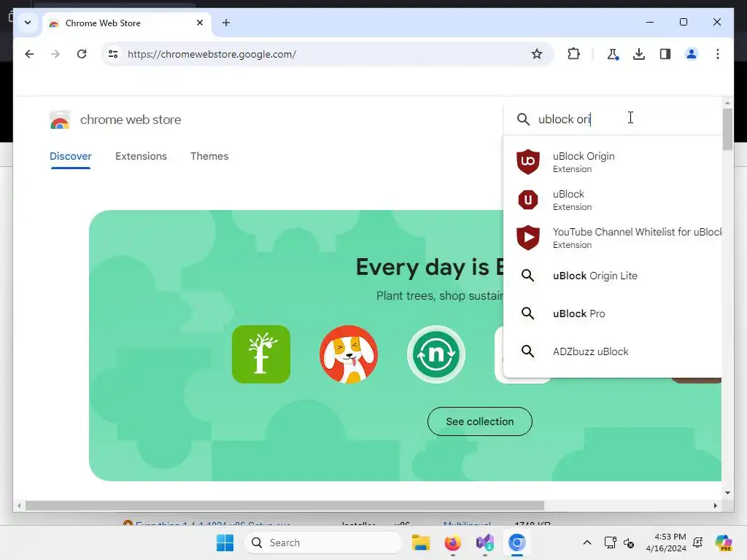The image size is (747, 560).
Task: Open Visual Studio from the taskbar
Action: pos(485,542)
